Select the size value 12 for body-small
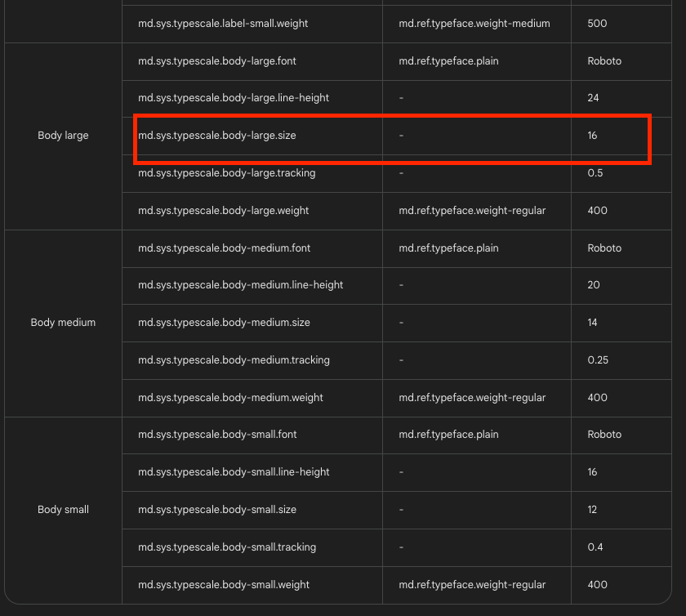Image resolution: width=686 pixels, height=616 pixels. 590,509
